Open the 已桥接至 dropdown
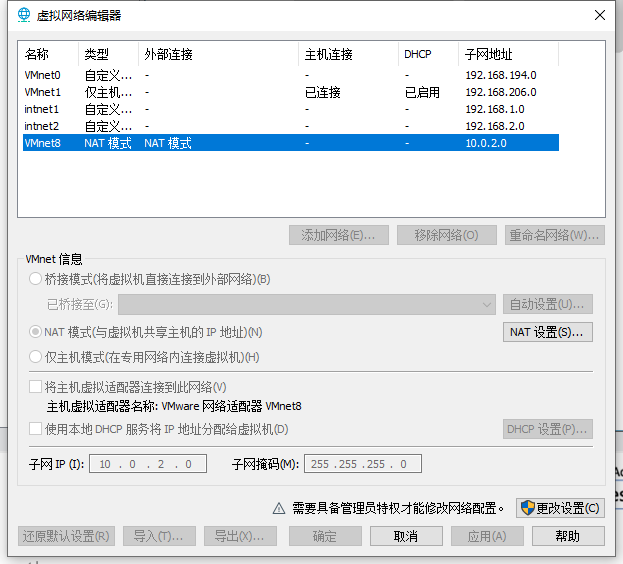 [307, 305]
